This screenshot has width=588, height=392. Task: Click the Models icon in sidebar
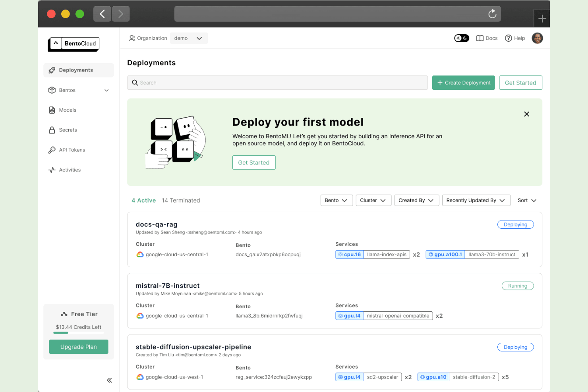(52, 110)
